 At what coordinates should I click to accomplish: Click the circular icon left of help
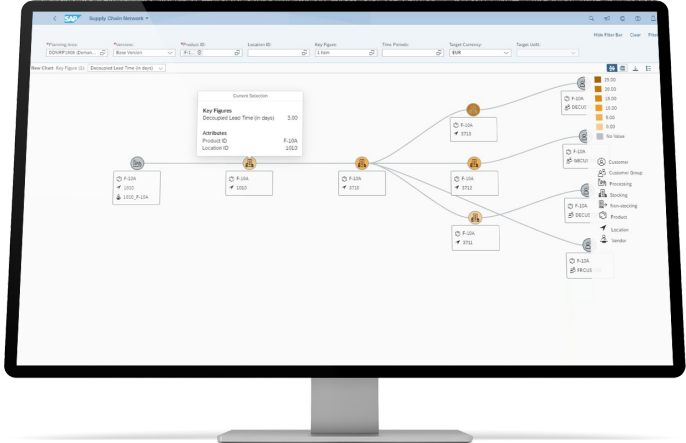coord(622,18)
